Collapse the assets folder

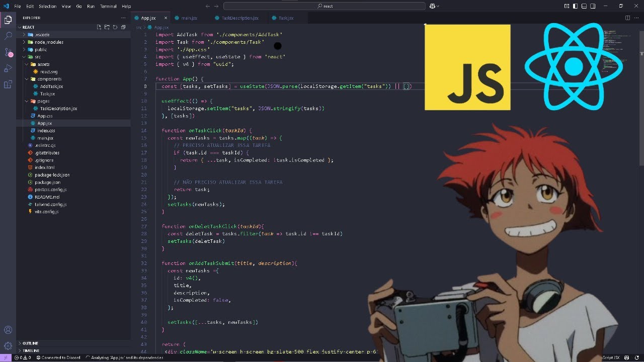(x=27, y=64)
